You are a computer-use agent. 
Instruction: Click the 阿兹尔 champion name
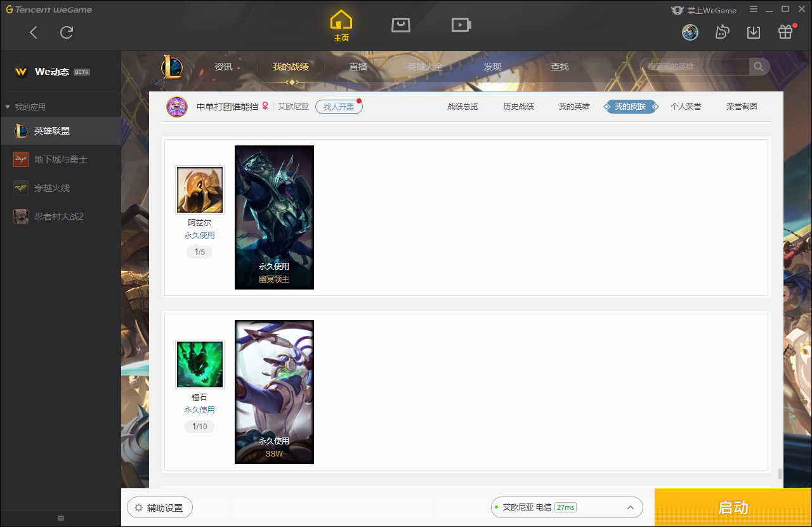[x=200, y=223]
